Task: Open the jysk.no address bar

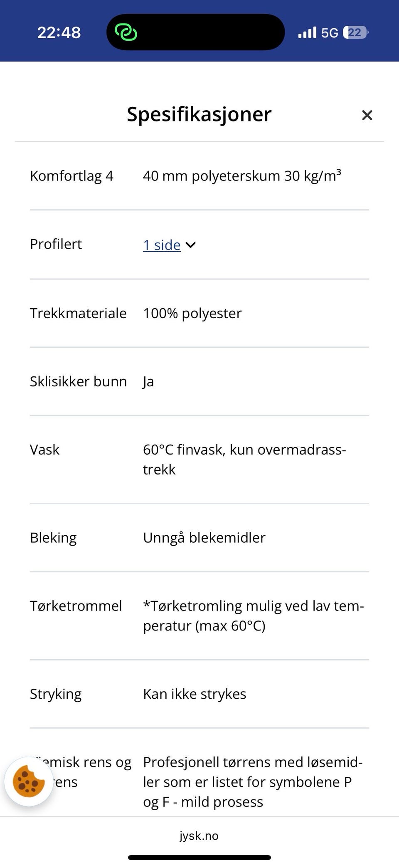Action: click(199, 836)
